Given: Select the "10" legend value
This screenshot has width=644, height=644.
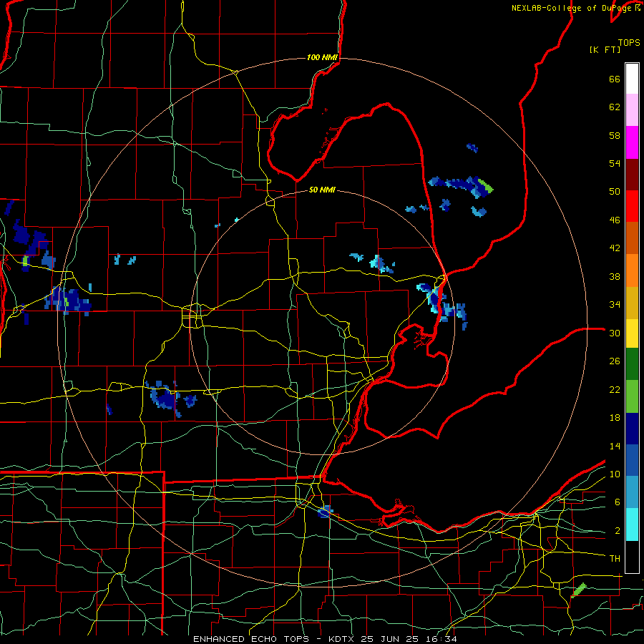Looking at the screenshot, I should click(615, 474).
